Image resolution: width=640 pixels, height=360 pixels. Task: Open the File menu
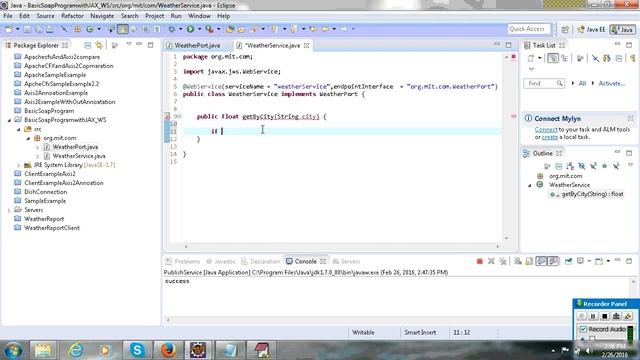8,16
